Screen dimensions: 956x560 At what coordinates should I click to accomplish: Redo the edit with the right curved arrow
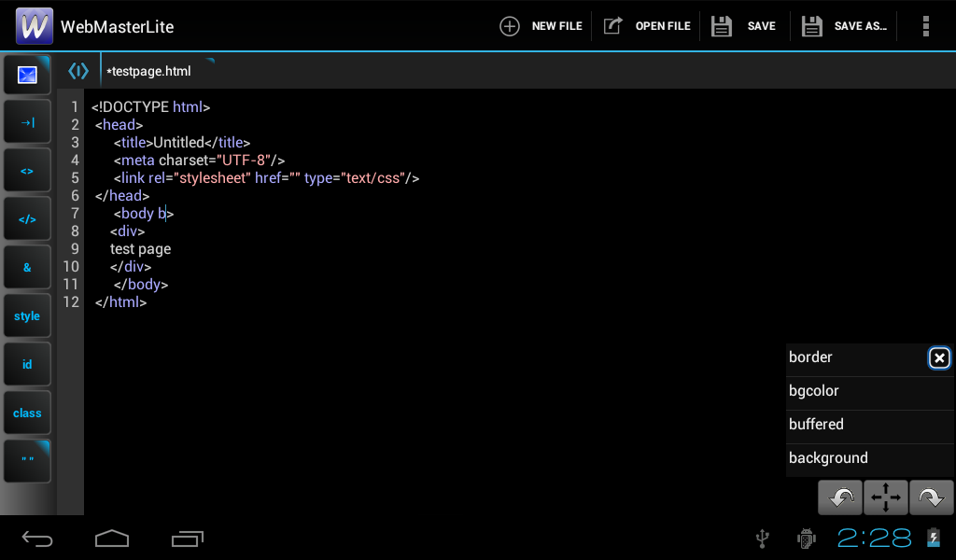click(x=931, y=497)
